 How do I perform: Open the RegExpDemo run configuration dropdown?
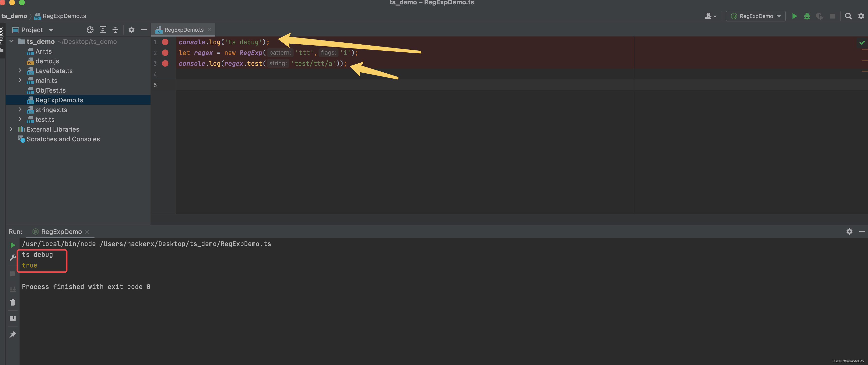755,16
